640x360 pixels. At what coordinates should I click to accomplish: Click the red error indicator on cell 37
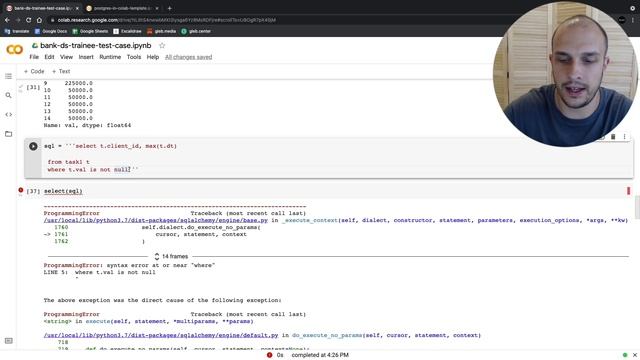coord(21,190)
